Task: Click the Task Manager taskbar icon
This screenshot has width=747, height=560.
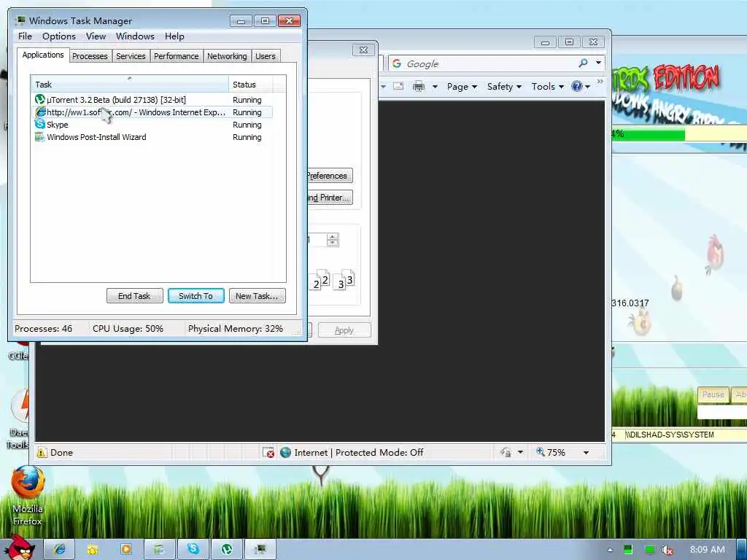Action: tap(260, 549)
